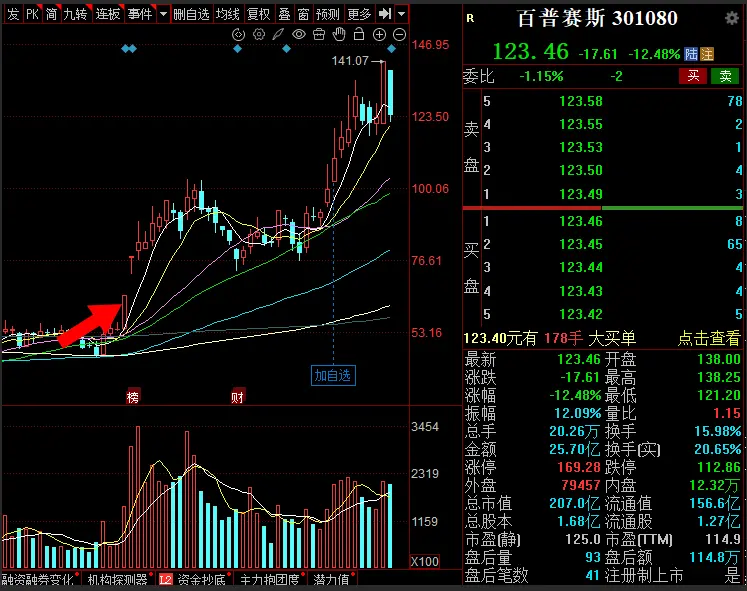Select the hand pan tool
Screen dimensions: 747x591
click(339, 34)
